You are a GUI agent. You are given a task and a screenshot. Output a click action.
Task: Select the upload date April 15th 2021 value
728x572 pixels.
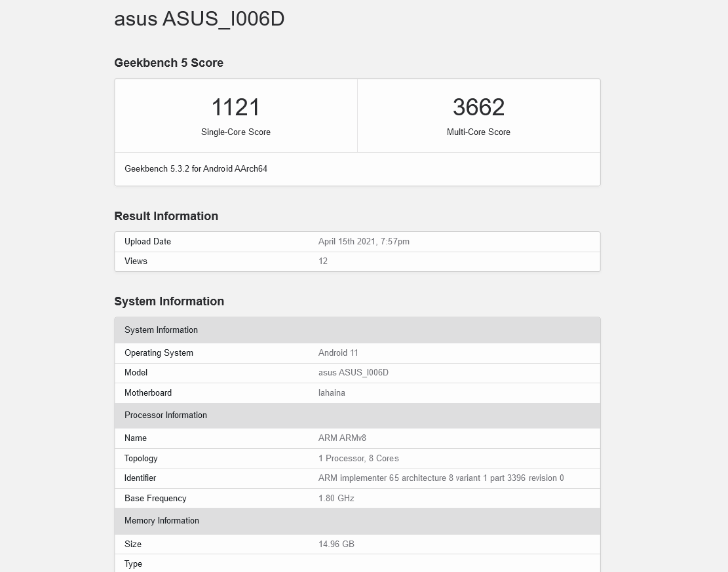pos(364,242)
